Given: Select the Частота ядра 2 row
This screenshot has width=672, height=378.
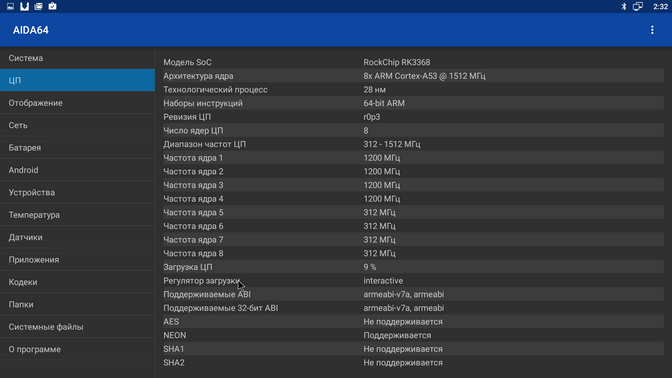Looking at the screenshot, I should point(413,171).
